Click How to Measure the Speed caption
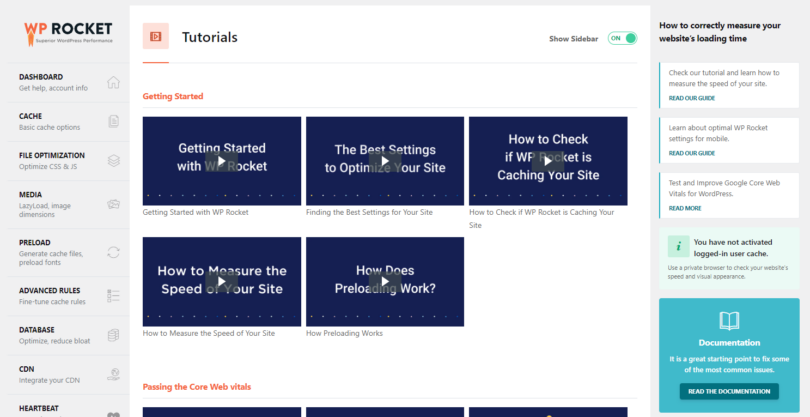 [x=209, y=333]
